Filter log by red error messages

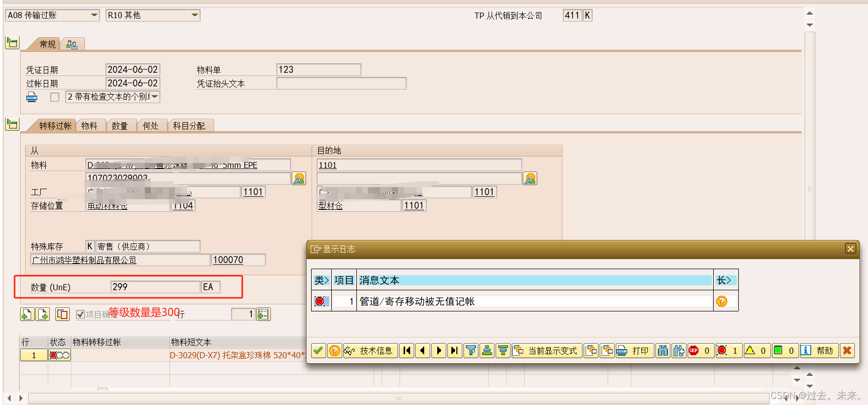coord(728,351)
